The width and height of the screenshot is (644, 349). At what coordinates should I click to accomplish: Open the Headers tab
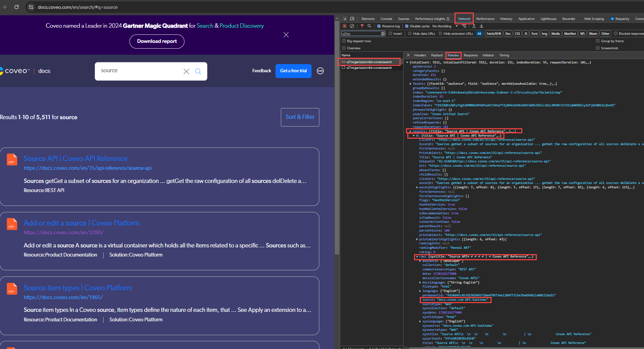(420, 55)
